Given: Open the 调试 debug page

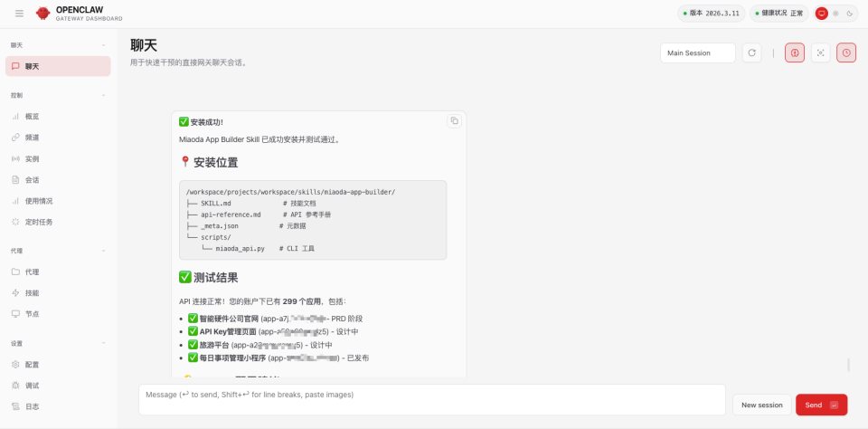Looking at the screenshot, I should 32,386.
